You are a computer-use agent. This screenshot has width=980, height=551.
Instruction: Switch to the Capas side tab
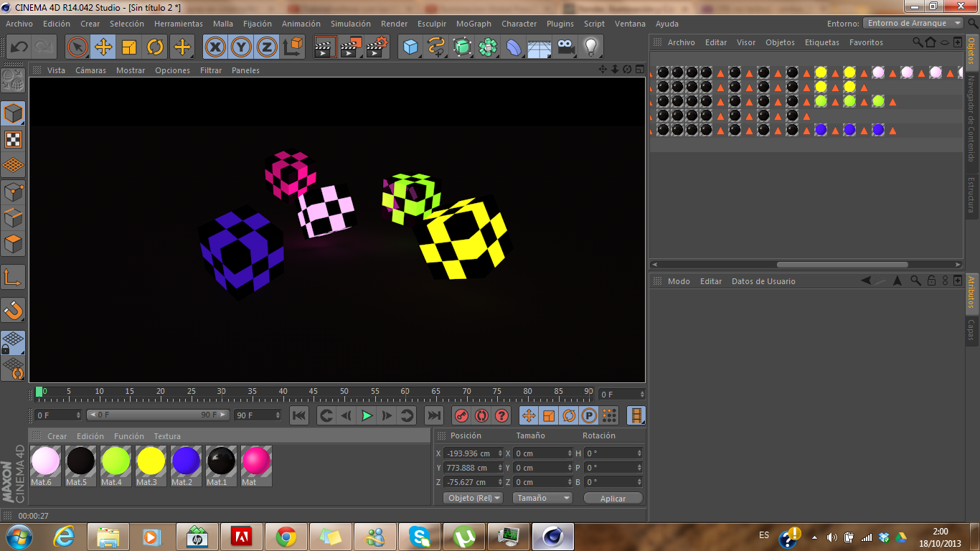971,329
